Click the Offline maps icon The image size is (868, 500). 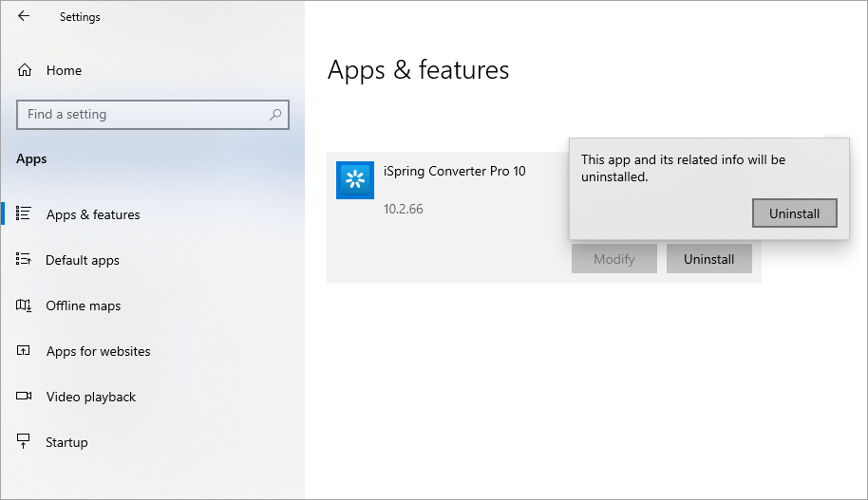click(23, 306)
